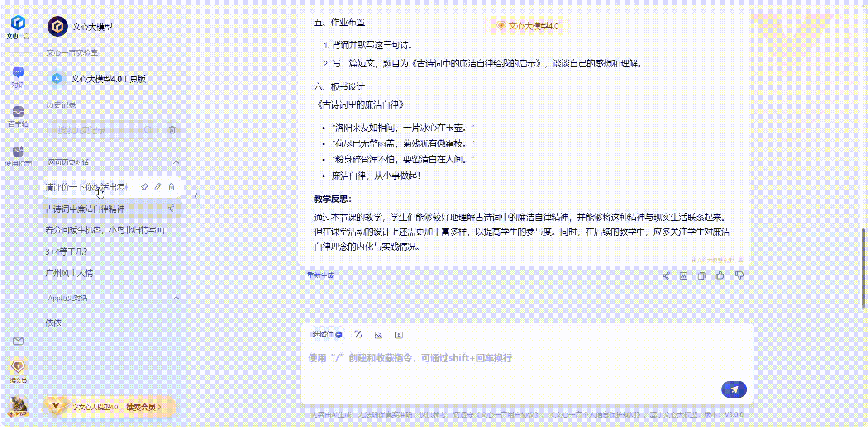Open the 使用指南 guide
868x427 pixels.
[x=18, y=155]
